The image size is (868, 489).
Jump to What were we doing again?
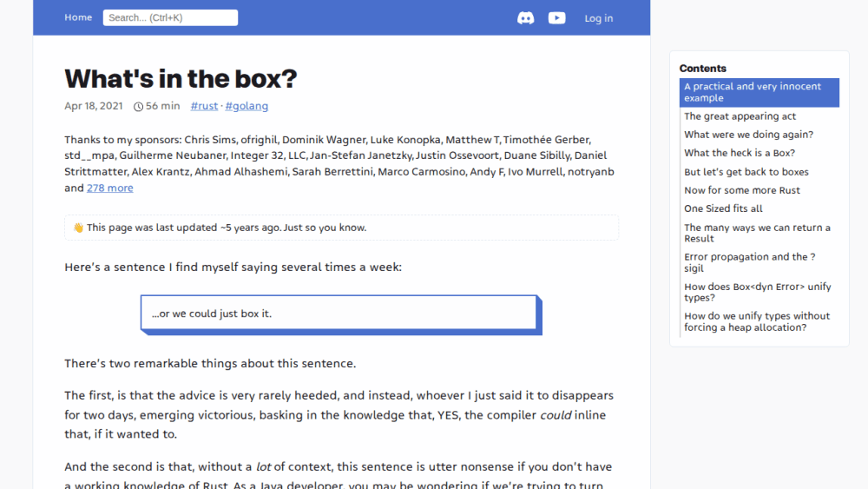(748, 135)
